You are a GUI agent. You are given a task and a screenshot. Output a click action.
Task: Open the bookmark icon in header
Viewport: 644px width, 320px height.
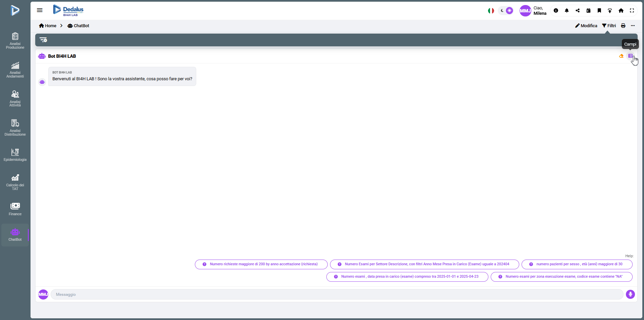(x=599, y=11)
